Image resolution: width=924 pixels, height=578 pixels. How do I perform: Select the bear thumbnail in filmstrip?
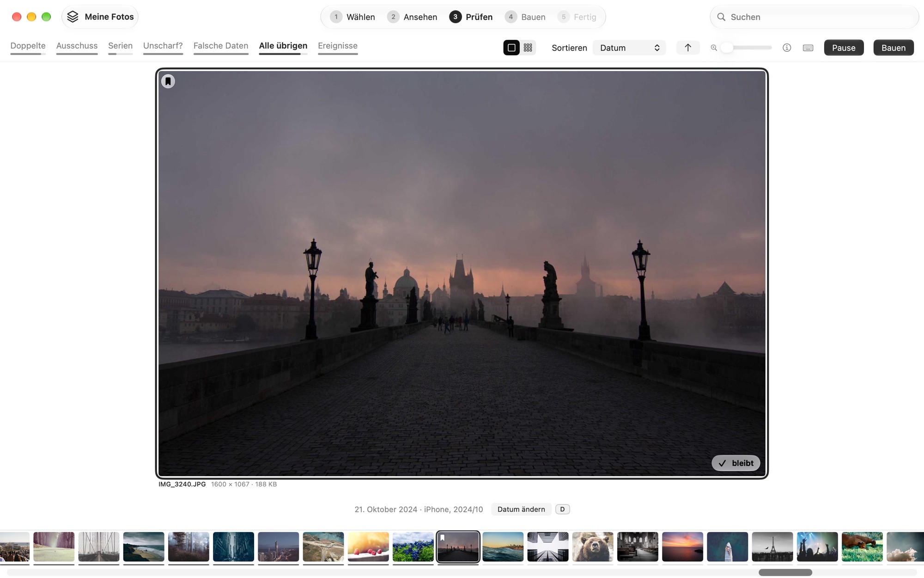coord(593,547)
